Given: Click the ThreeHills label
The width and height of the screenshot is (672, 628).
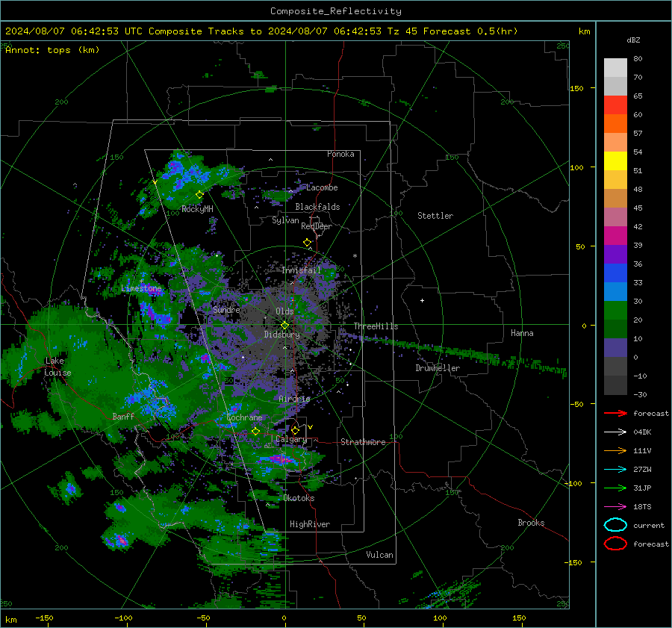Looking at the screenshot, I should pyautogui.click(x=376, y=326).
